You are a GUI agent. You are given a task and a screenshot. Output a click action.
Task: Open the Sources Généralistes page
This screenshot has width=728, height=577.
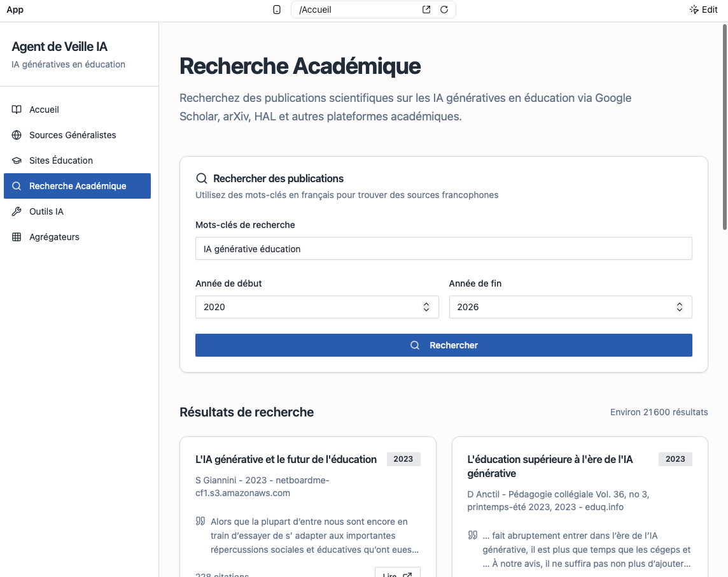[73, 135]
